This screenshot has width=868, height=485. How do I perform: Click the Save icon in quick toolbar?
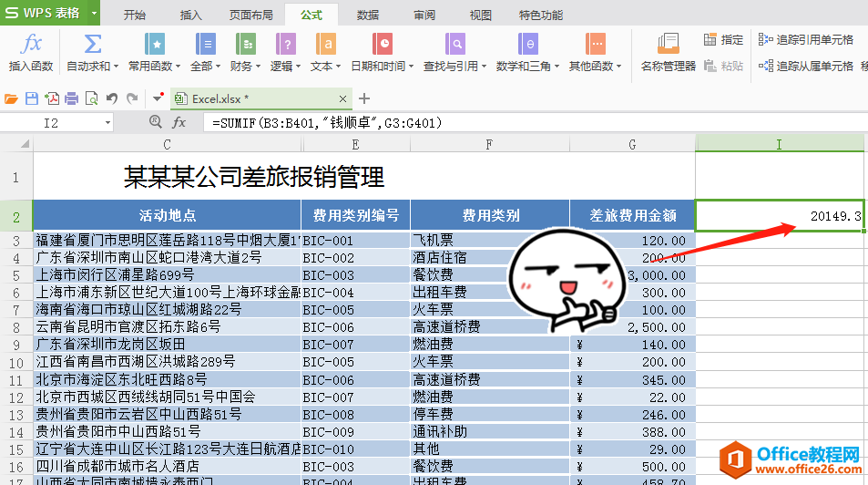32,98
